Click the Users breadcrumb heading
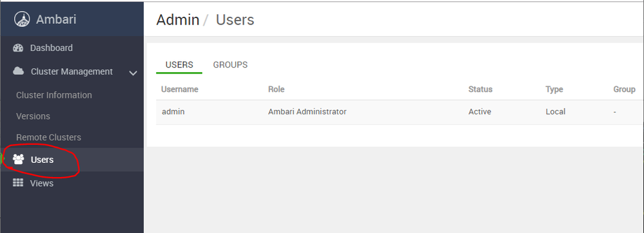This screenshot has height=233, width=644. coord(235,20)
